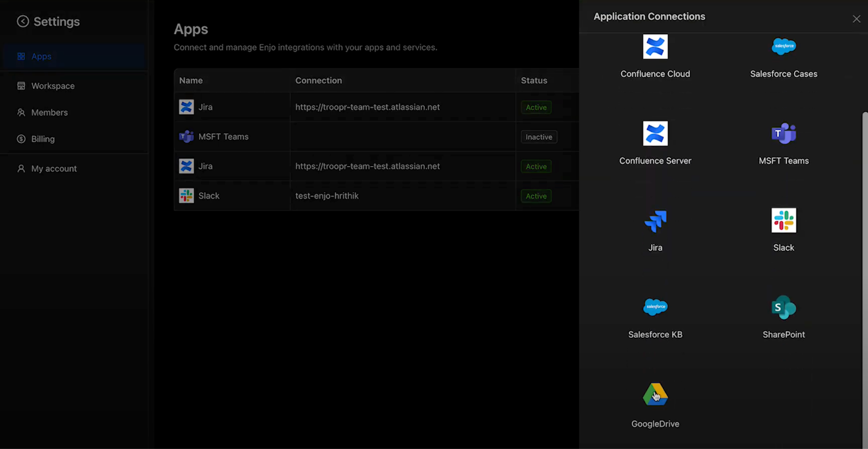Click the Members people icon
The height and width of the screenshot is (449, 868).
click(21, 112)
